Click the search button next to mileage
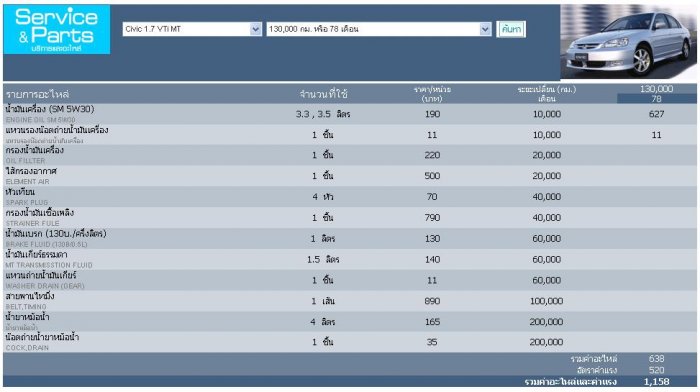Viewport: 700px width, 392px height. click(x=511, y=29)
